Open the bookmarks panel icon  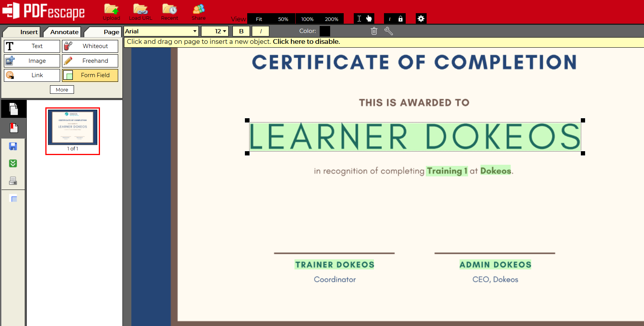pyautogui.click(x=14, y=128)
